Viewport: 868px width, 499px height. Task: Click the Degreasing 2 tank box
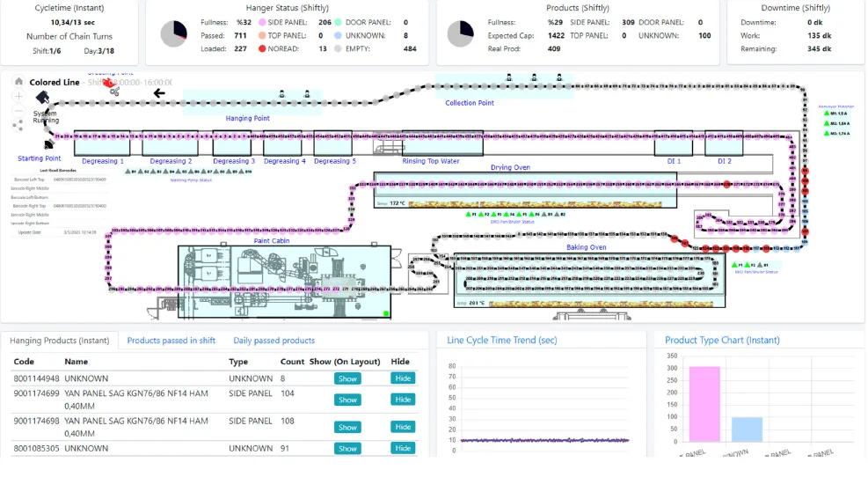[x=171, y=143]
